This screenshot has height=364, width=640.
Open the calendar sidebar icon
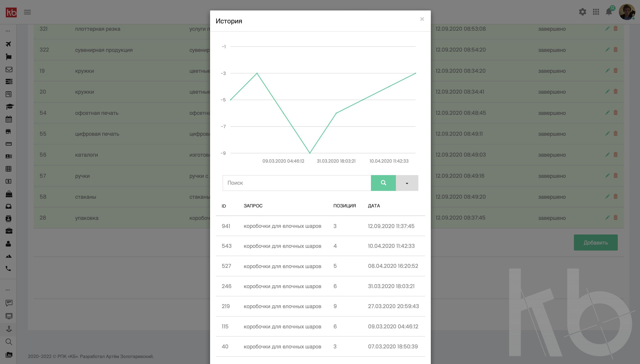[x=9, y=119]
